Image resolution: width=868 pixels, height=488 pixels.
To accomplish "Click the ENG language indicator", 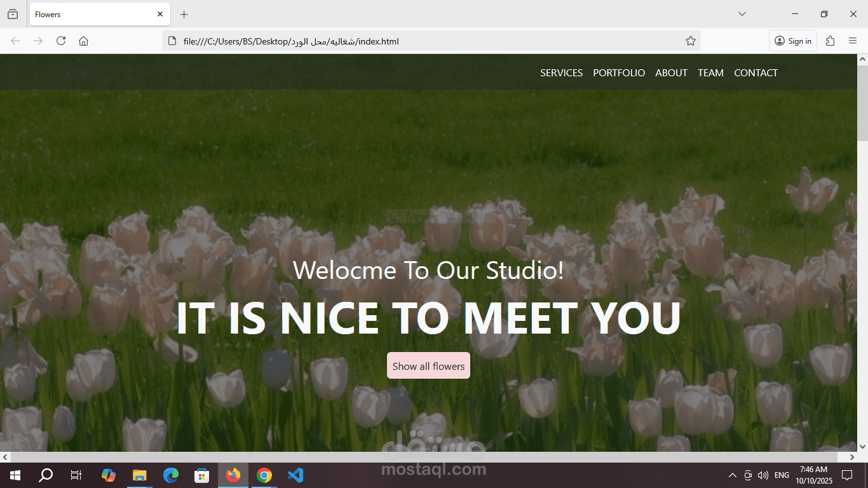I will [782, 475].
